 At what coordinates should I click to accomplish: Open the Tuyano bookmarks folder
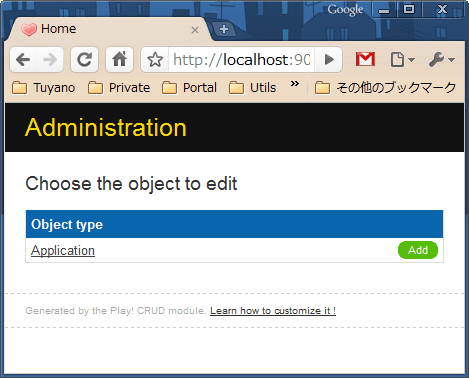pos(44,88)
